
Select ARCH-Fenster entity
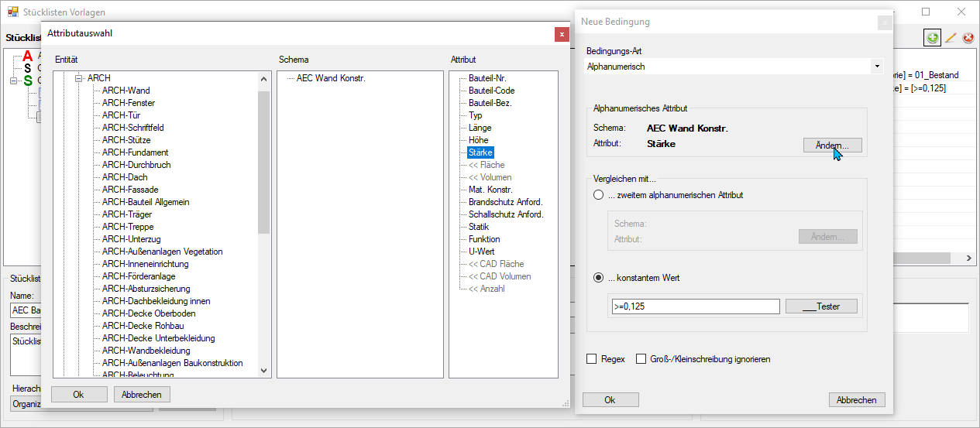click(129, 103)
